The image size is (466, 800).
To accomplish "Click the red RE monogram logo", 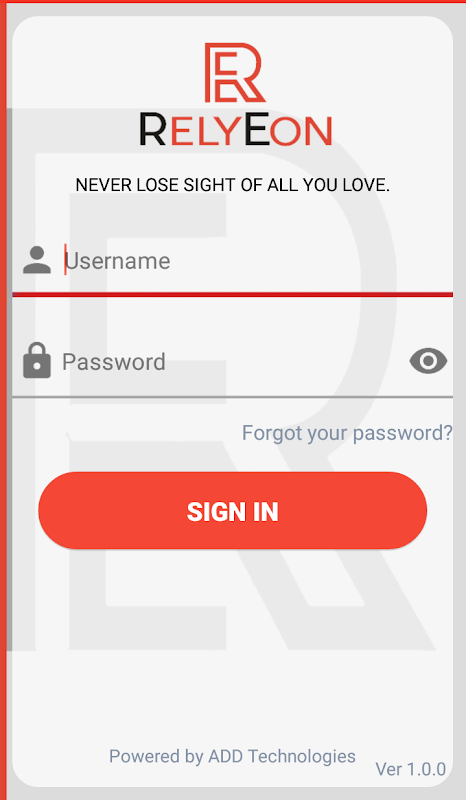I will [x=235, y=72].
